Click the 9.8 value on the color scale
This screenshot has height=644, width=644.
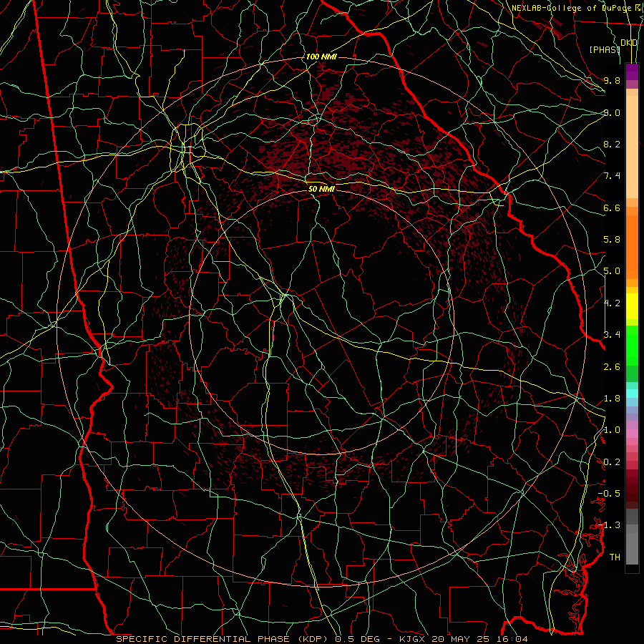pos(612,80)
